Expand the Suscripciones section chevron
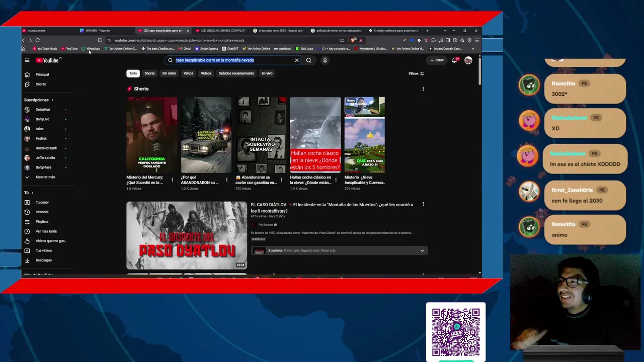 [52, 100]
